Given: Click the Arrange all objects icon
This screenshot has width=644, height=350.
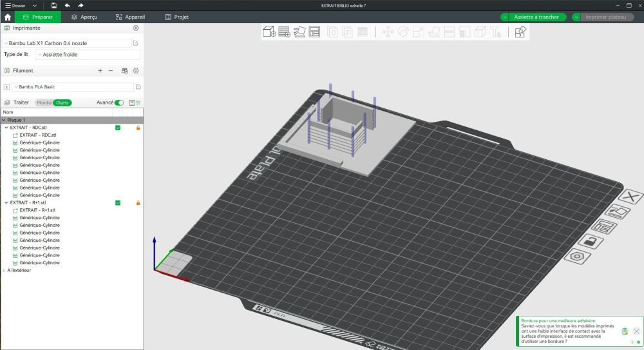Looking at the screenshot, I should [x=314, y=32].
